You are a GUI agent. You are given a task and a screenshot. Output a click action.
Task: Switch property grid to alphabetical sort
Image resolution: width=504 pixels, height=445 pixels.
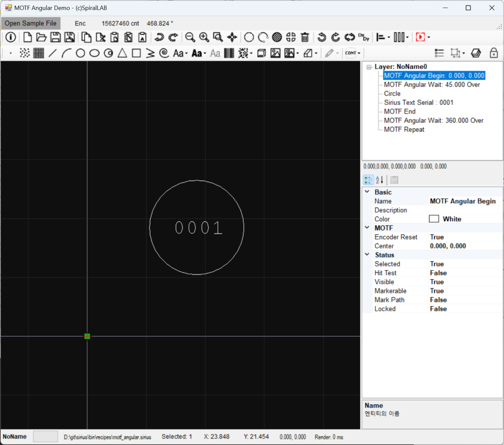tap(379, 180)
